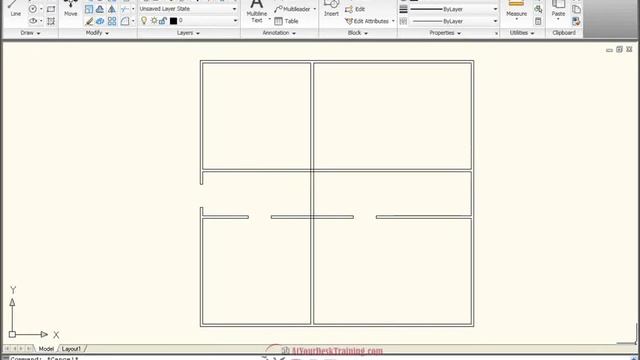Click the lineweight icon in Properties

point(403,9)
